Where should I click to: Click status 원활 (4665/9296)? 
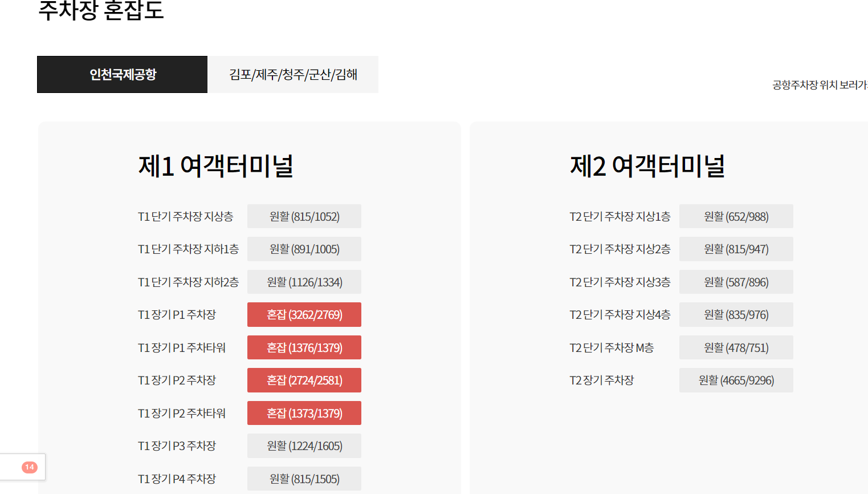[x=736, y=380]
